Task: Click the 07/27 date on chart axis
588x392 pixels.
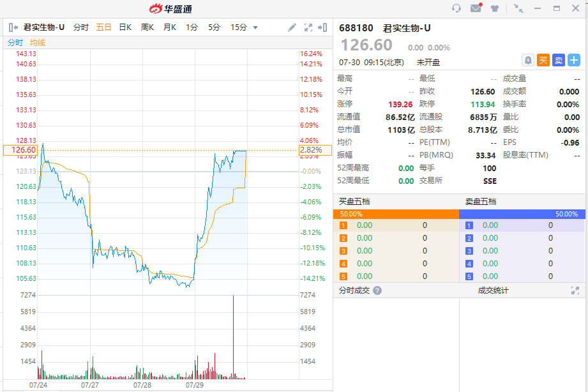Action: coord(90,385)
